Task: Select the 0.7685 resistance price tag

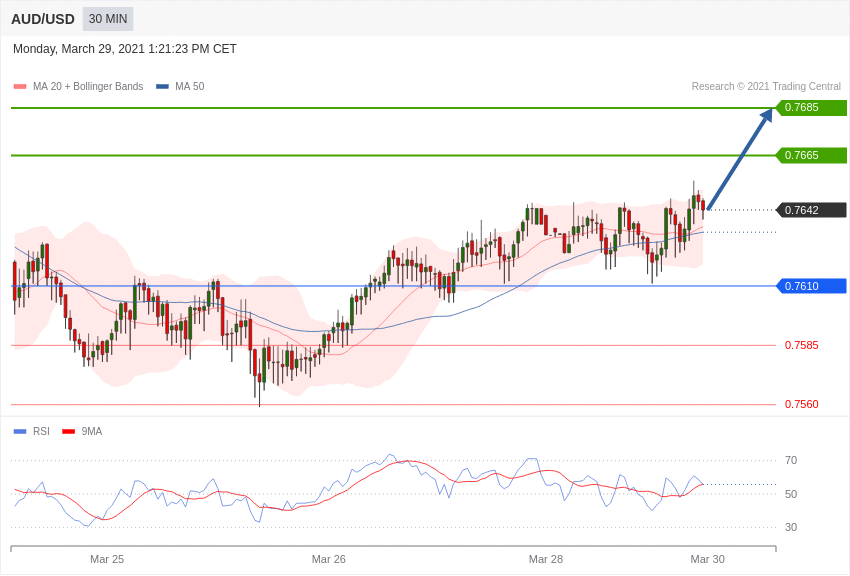Action: (812, 107)
